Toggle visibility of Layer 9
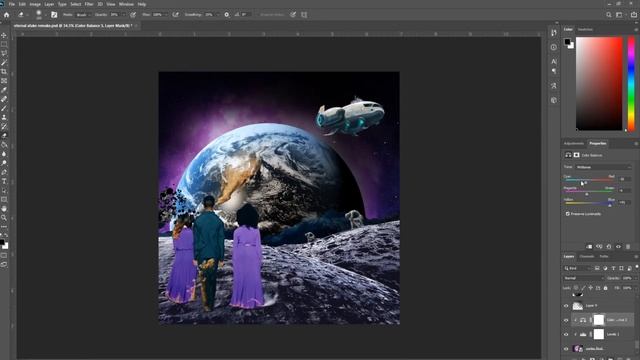This screenshot has height=360, width=640. pos(566,306)
